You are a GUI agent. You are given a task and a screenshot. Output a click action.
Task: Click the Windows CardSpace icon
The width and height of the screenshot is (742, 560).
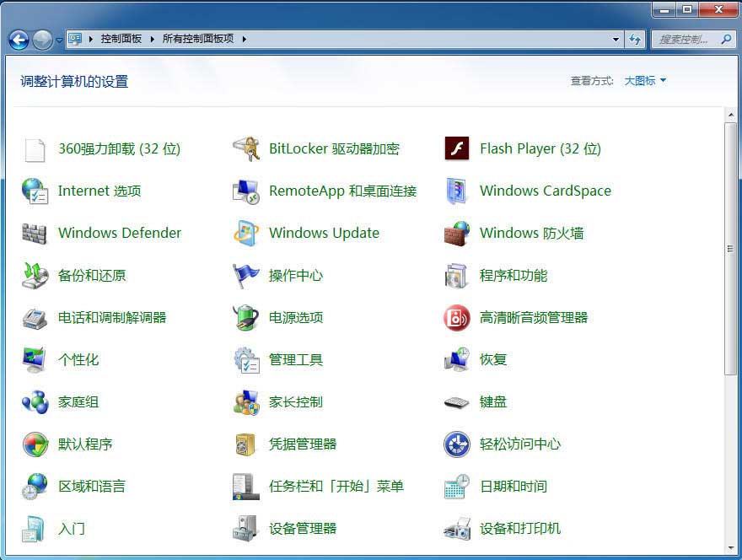tap(457, 191)
